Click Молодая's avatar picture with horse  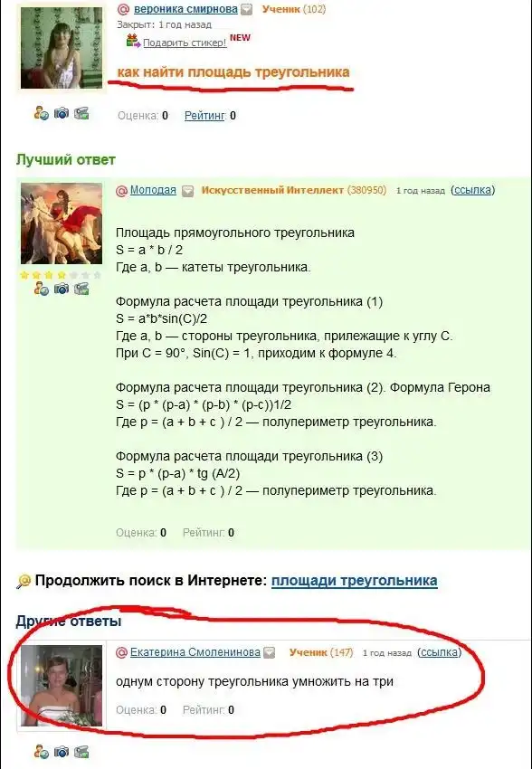pos(62,223)
